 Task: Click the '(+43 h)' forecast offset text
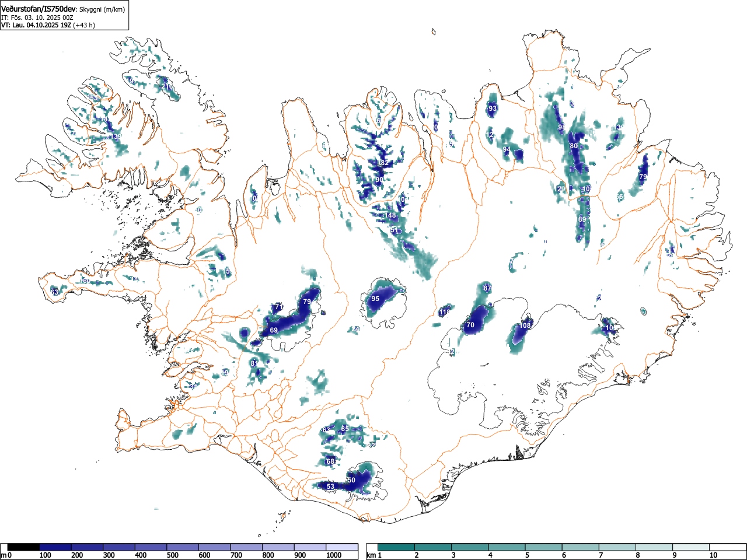(x=84, y=25)
